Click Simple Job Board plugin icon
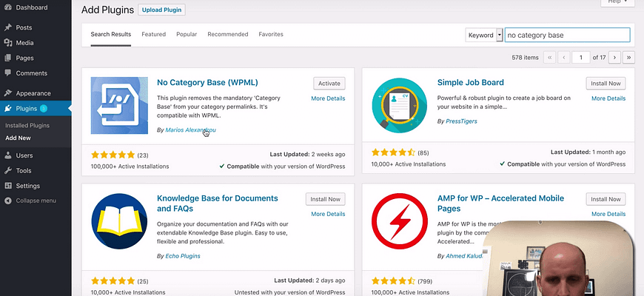Screen dimensions: 644x296 point(400,106)
